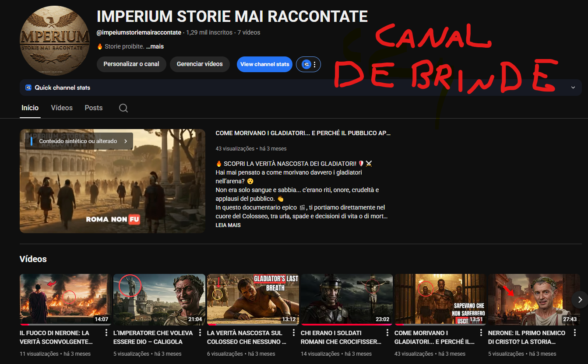Open the IL FUOCO DI NERONE video title
This screenshot has width=588, height=364.
(x=57, y=337)
